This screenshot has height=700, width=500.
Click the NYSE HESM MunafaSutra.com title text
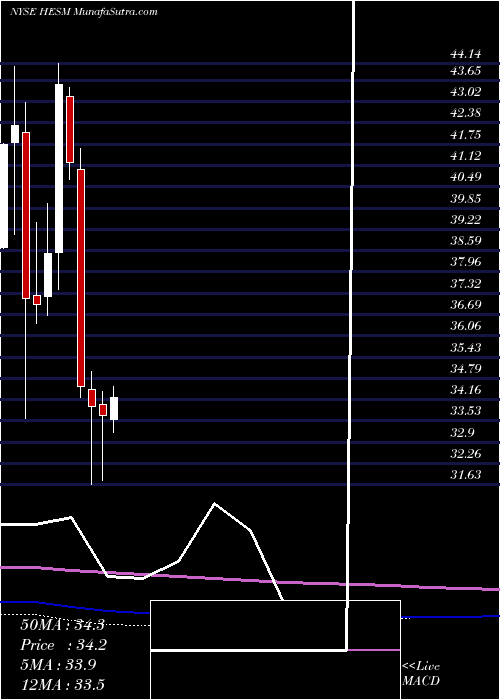click(x=83, y=12)
